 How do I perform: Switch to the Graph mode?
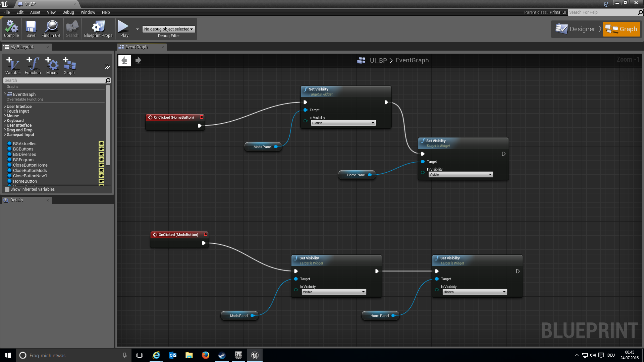622,29
